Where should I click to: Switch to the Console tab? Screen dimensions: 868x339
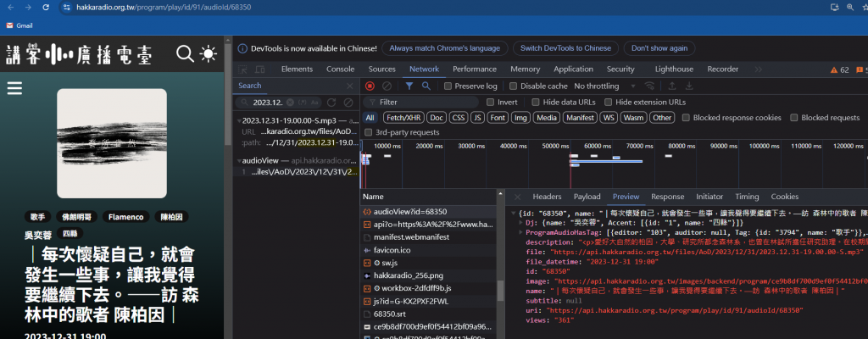(341, 69)
